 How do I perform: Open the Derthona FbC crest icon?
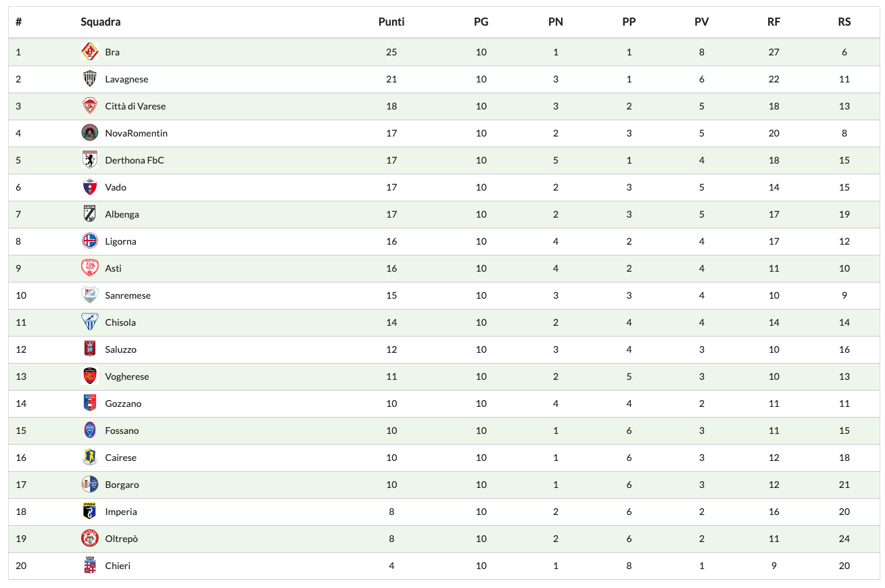90,160
